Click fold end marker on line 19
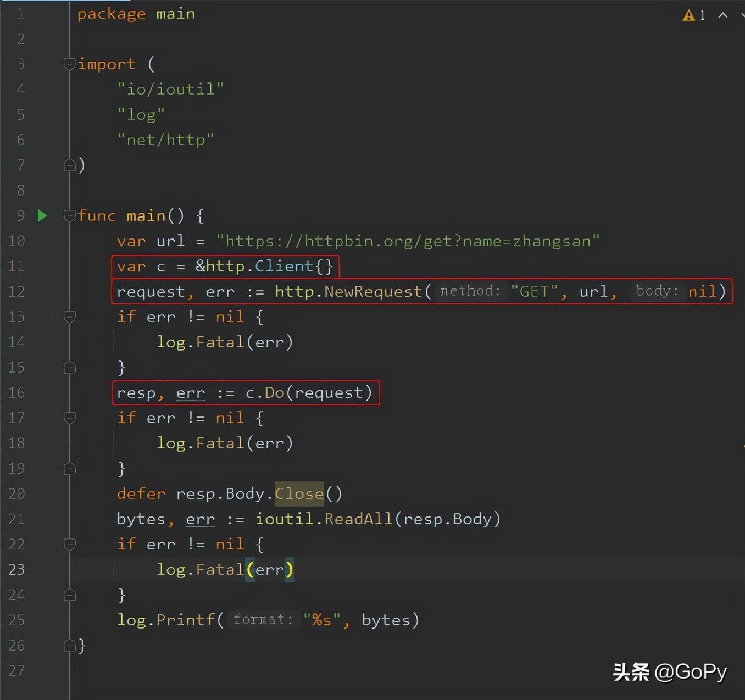 point(69,468)
